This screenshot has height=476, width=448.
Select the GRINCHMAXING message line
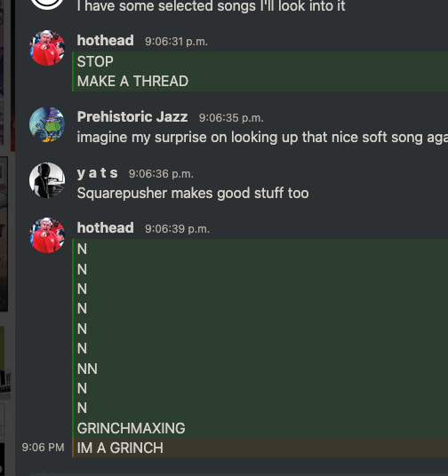131,428
